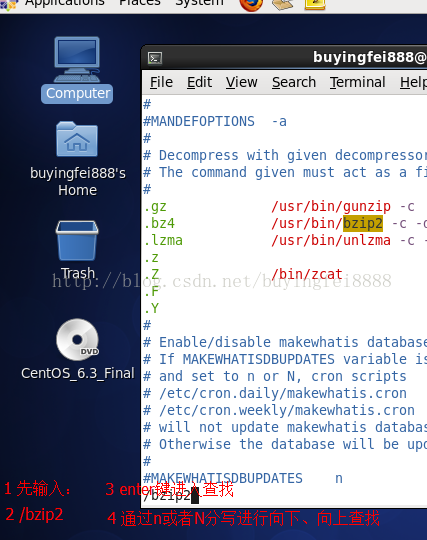Click the terminal title bar buyingfei888

pos(369,57)
